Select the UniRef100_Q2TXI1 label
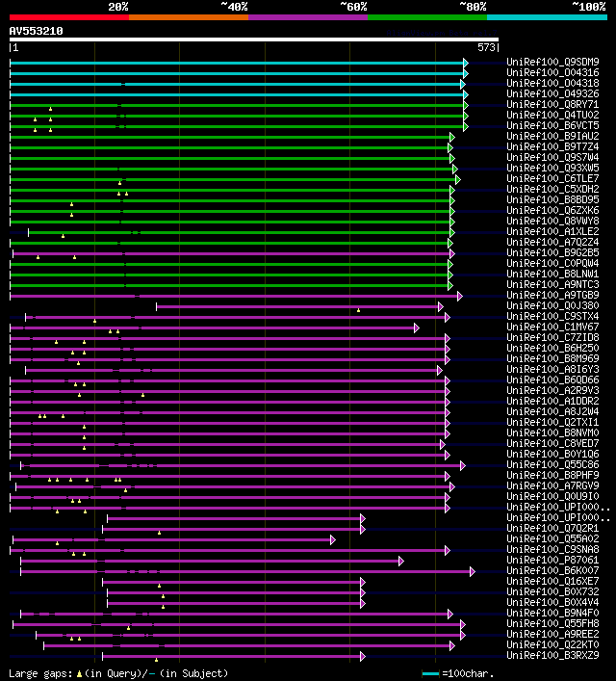Image resolution: width=616 pixels, height=681 pixels. click(x=552, y=422)
